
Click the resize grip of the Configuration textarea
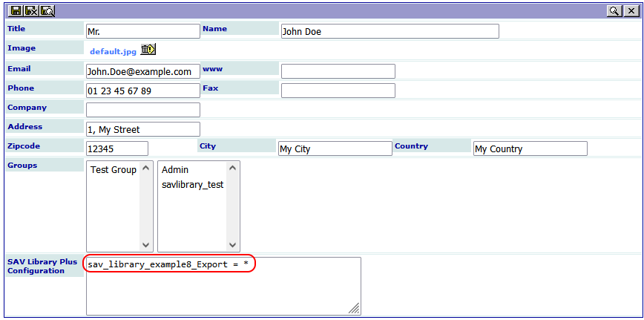(x=355, y=309)
